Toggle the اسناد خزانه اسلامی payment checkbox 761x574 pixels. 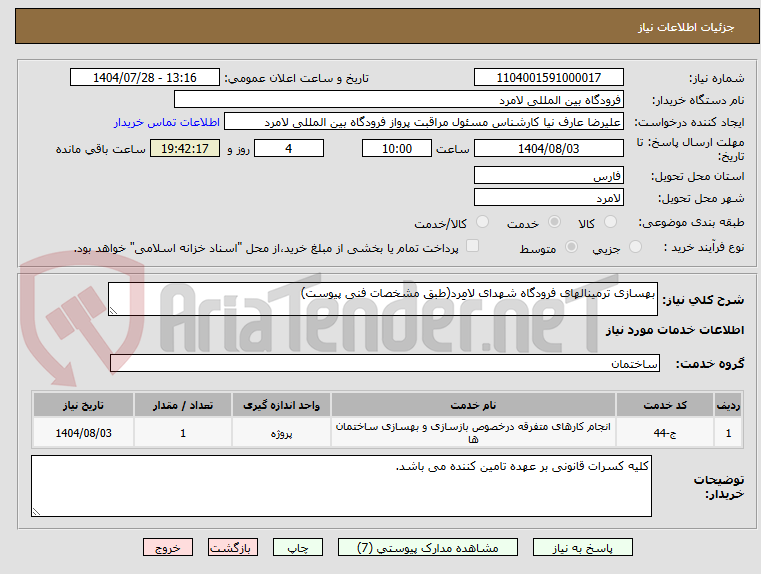pyautogui.click(x=472, y=246)
